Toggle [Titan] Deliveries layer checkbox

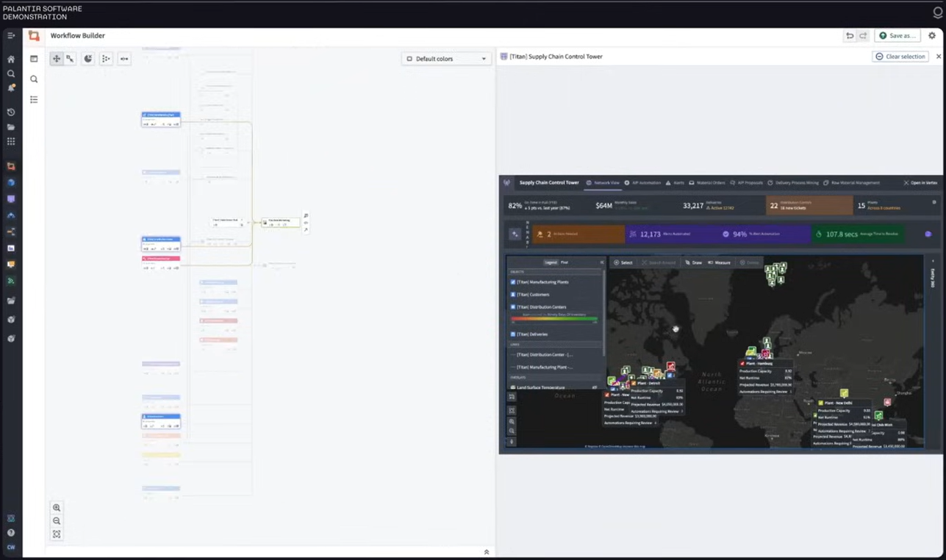[513, 334]
